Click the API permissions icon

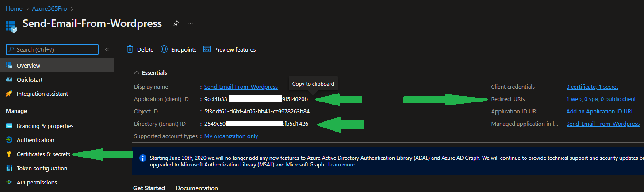9,182
